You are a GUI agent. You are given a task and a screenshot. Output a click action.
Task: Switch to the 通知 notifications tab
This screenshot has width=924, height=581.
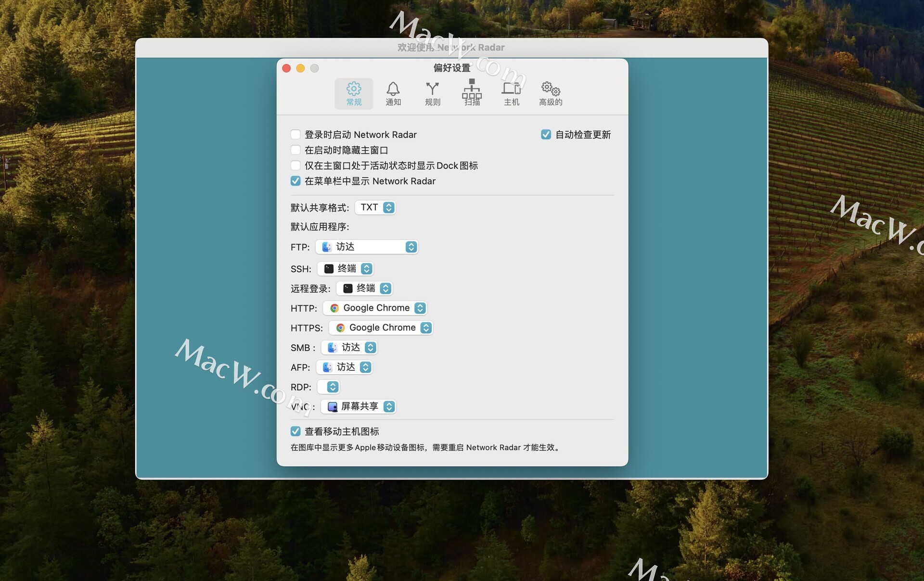pyautogui.click(x=393, y=94)
